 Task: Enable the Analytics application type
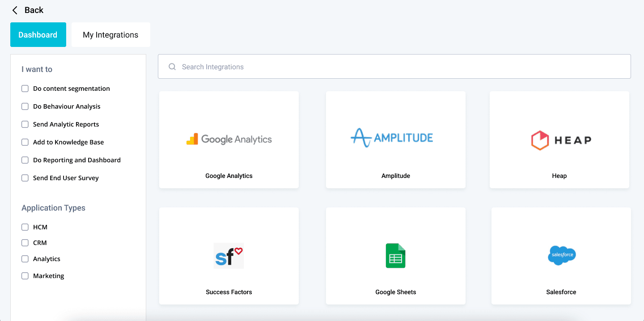(x=25, y=259)
